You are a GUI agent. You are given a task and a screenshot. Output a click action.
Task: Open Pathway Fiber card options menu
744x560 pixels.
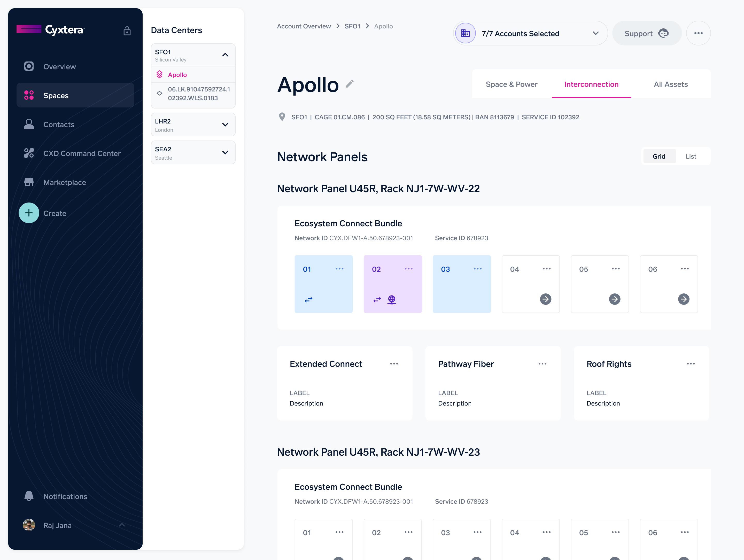pos(542,364)
